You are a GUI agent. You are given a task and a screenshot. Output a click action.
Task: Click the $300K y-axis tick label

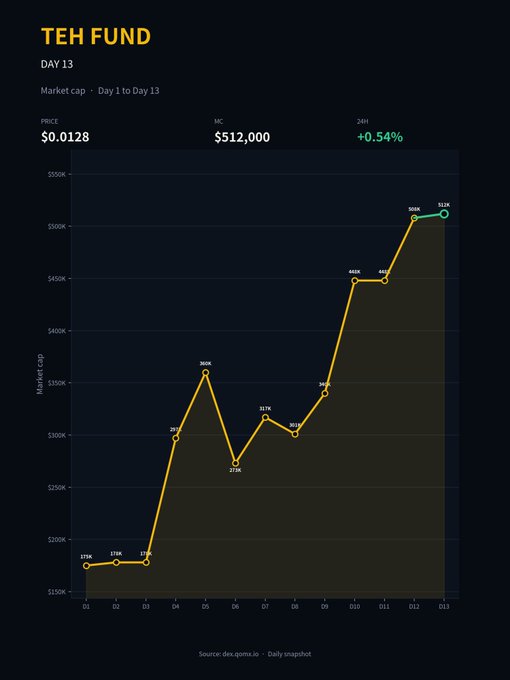pos(57,435)
